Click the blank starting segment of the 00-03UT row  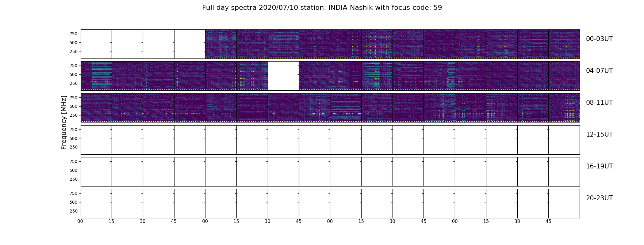(143, 44)
